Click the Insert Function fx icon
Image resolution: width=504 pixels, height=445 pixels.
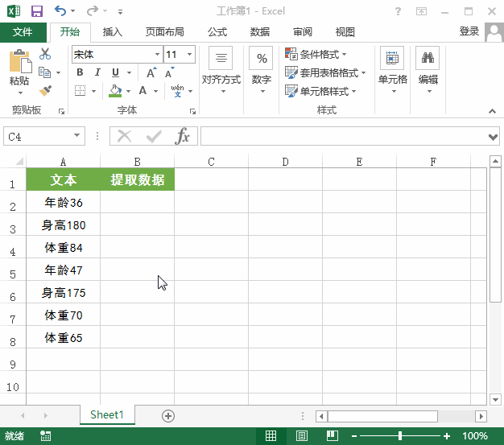[x=183, y=136]
